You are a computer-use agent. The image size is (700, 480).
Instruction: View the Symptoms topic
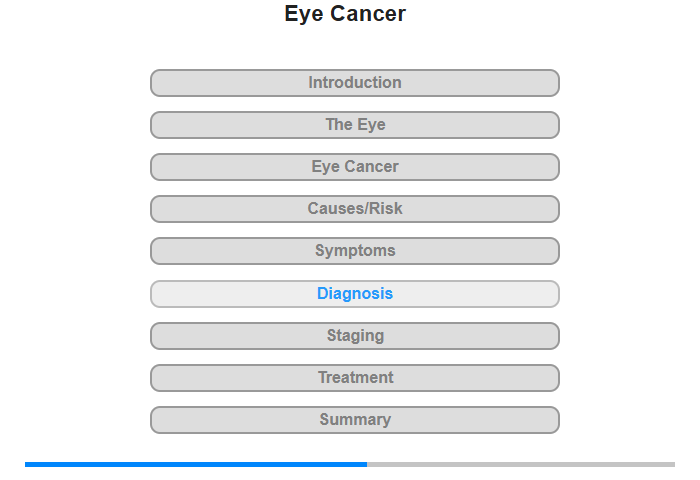tap(355, 251)
